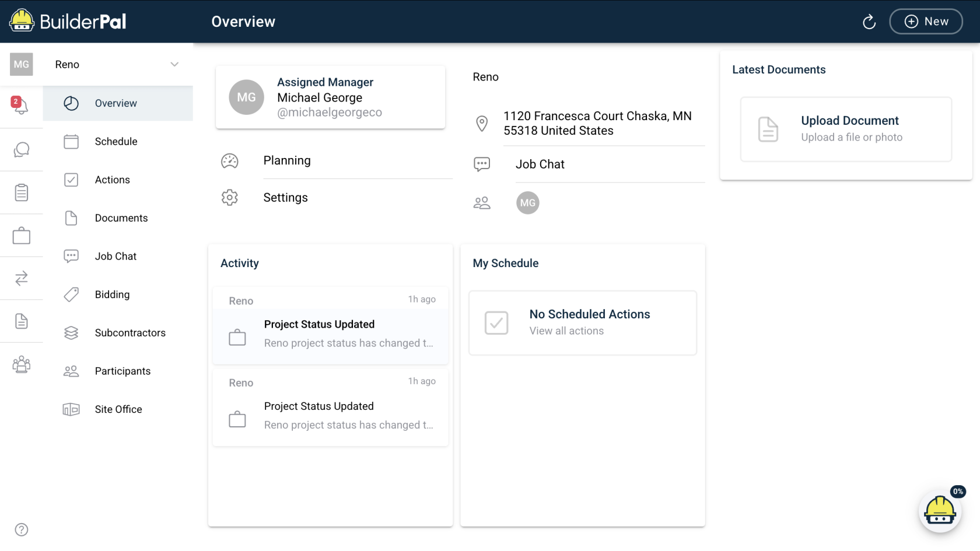980x551 pixels.
Task: Open View all actions link
Action: (x=566, y=331)
